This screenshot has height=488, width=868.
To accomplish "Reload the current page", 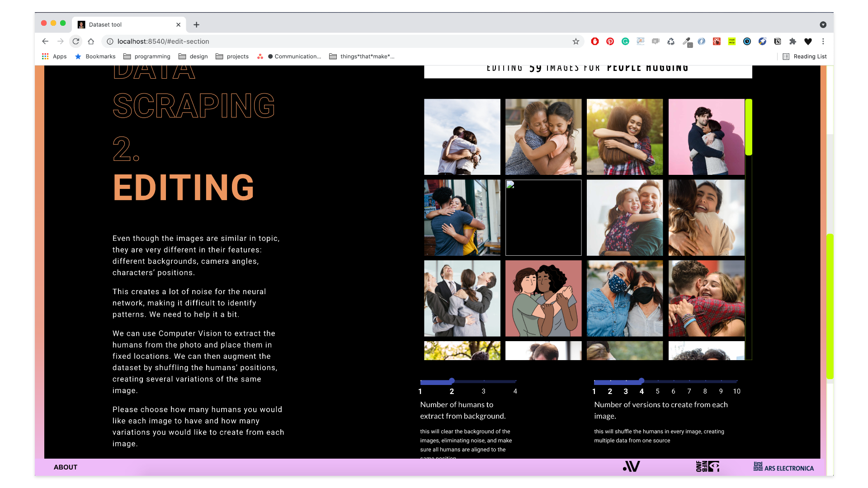I will pyautogui.click(x=76, y=42).
